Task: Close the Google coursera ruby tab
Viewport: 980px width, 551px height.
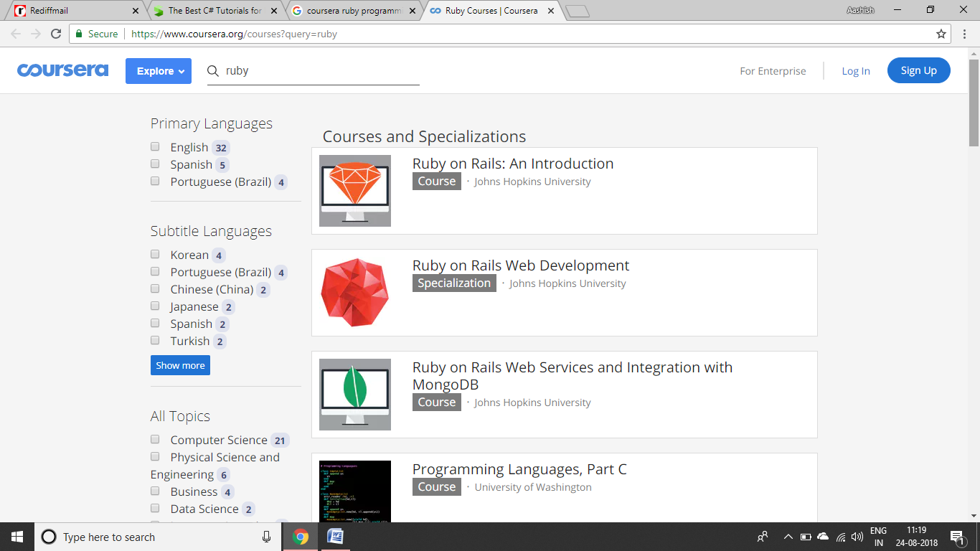Action: pyautogui.click(x=413, y=11)
